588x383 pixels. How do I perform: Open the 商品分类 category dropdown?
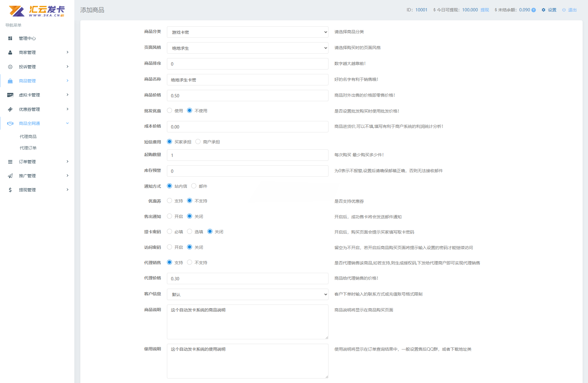pos(248,32)
